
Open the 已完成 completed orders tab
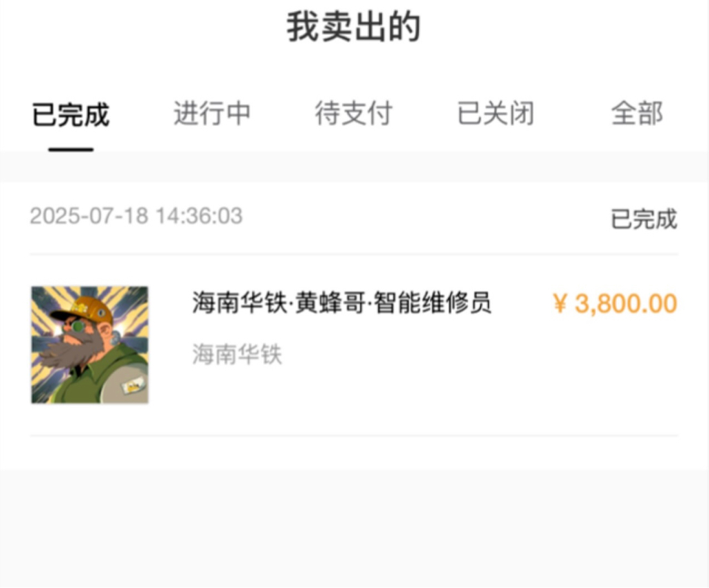[x=71, y=114]
